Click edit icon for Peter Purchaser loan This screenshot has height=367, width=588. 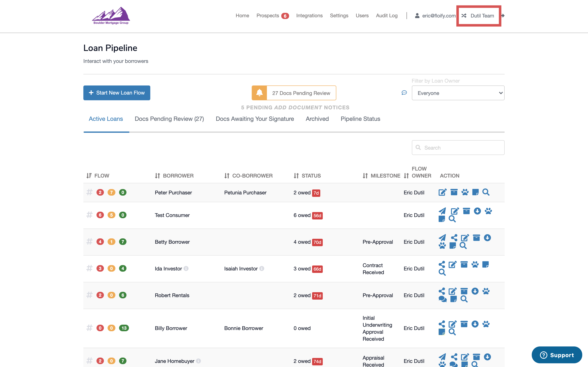pyautogui.click(x=442, y=192)
